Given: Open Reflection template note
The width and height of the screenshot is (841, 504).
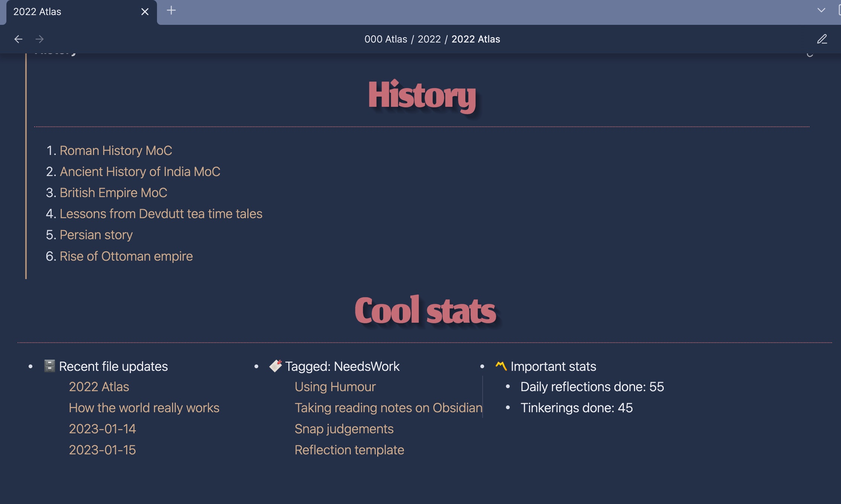Looking at the screenshot, I should point(349,450).
